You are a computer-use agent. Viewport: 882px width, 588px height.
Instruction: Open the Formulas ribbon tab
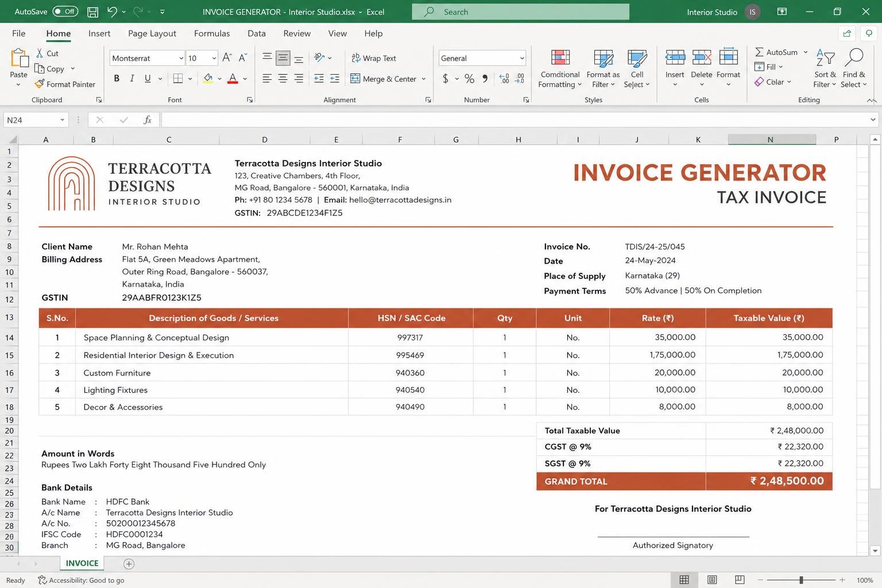click(212, 33)
